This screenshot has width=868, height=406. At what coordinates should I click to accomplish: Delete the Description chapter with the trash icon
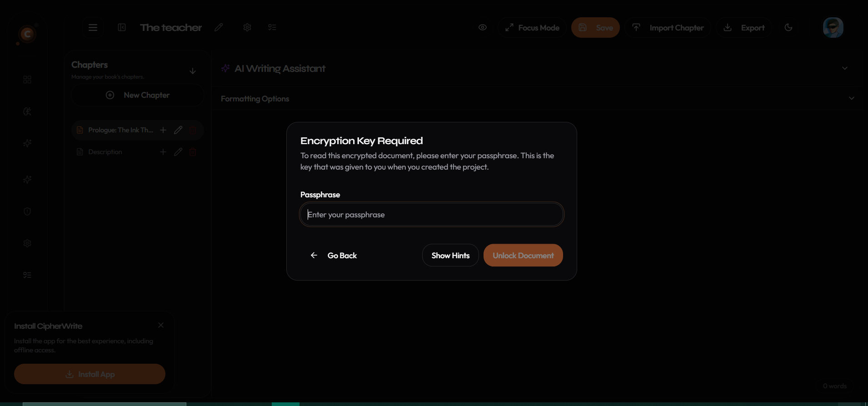(x=192, y=151)
